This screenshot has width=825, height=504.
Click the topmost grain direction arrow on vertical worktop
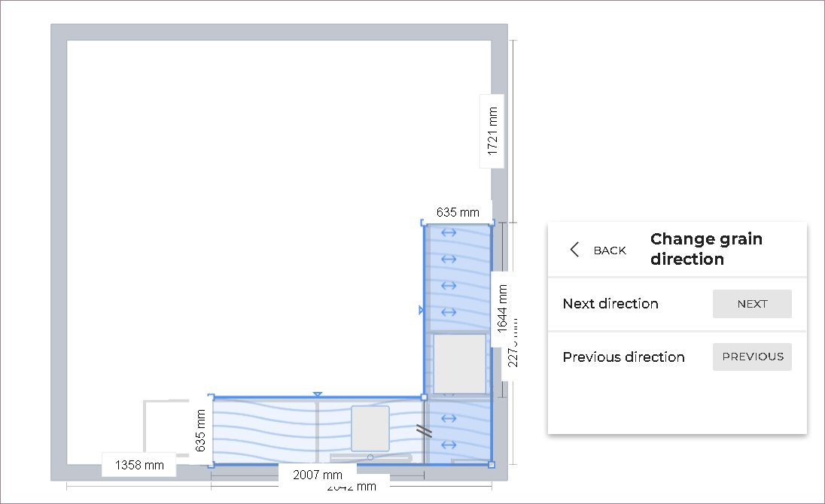[x=449, y=233]
